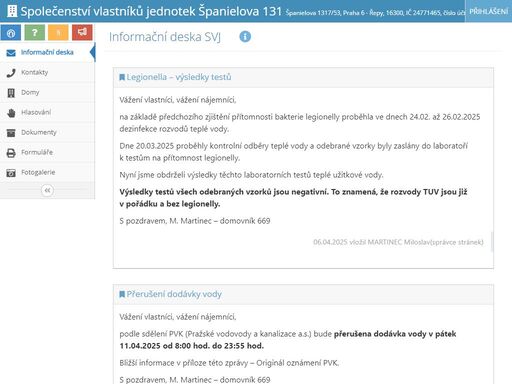Screen dimensions: 512x384
Task: Click the blue home icon button
Action: click(x=11, y=33)
